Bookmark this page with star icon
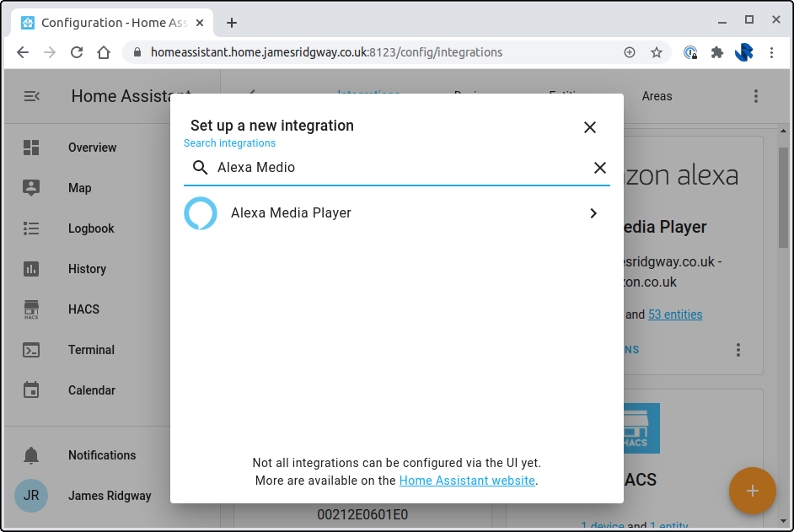This screenshot has height=532, width=794. tap(657, 52)
